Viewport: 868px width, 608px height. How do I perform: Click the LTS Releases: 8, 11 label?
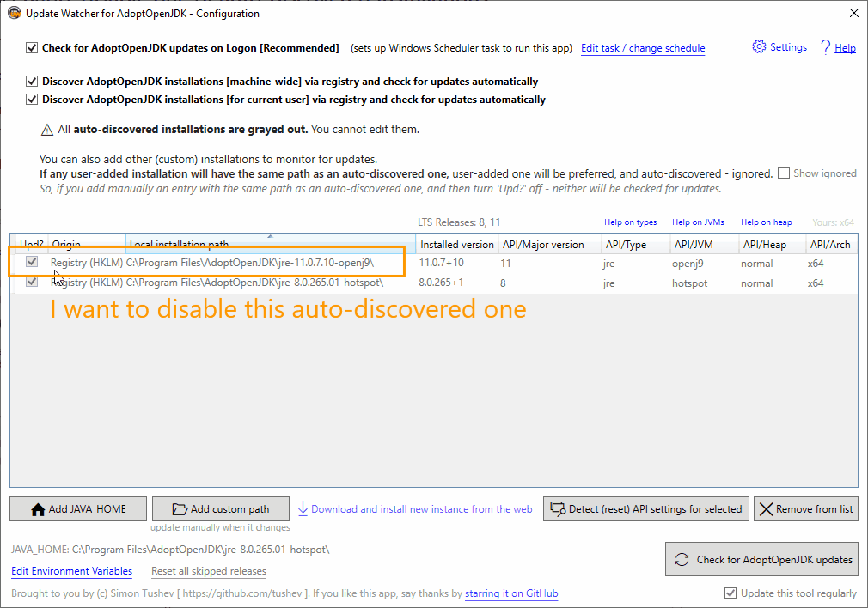pos(459,222)
